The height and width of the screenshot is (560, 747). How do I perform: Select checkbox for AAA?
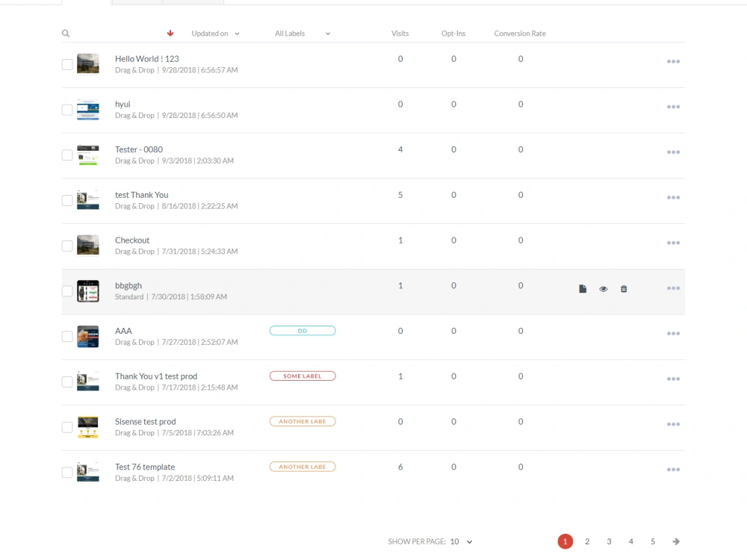[x=67, y=337]
